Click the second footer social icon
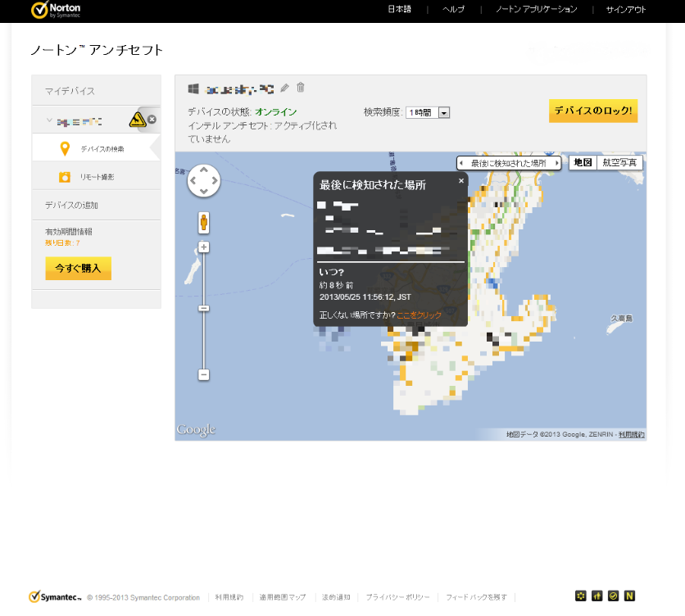The width and height of the screenshot is (685, 616). 597,596
